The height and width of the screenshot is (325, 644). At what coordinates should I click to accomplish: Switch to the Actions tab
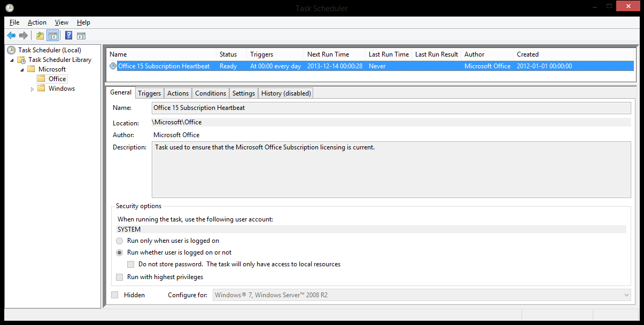pyautogui.click(x=178, y=93)
